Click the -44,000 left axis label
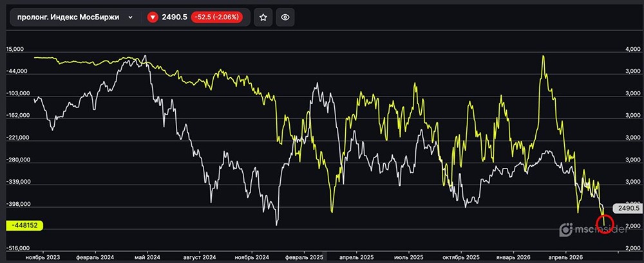Screen dimensions: 644x263 (x=17, y=71)
